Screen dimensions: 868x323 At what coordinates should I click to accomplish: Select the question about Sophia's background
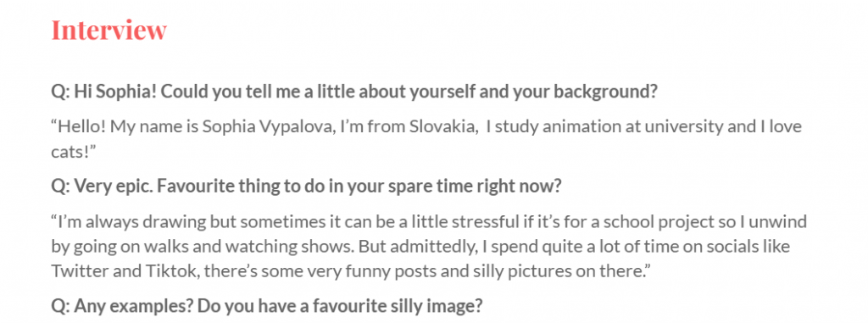pos(354,92)
